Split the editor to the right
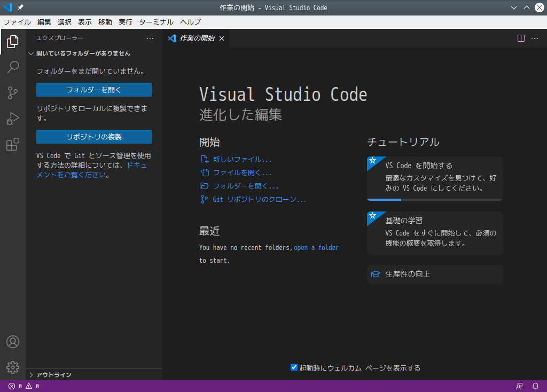547x392 pixels. 521,38
